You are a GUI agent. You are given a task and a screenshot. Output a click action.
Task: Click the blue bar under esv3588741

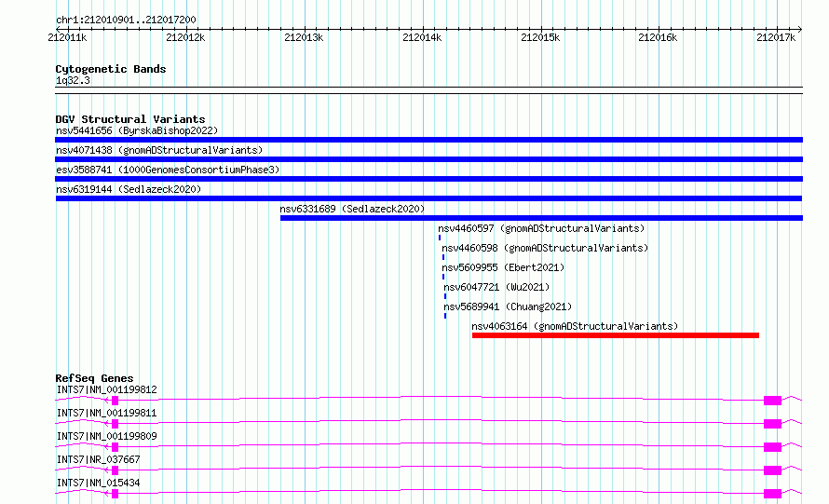(x=428, y=179)
